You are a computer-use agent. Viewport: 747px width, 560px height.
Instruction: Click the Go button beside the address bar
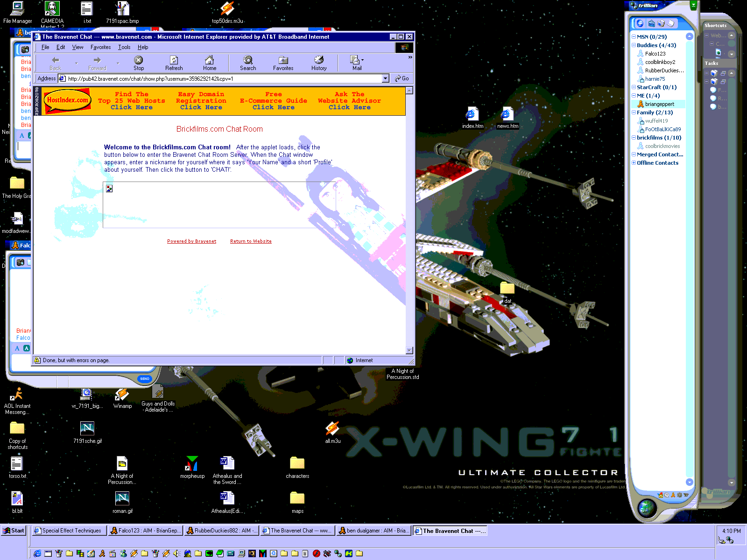click(x=402, y=78)
